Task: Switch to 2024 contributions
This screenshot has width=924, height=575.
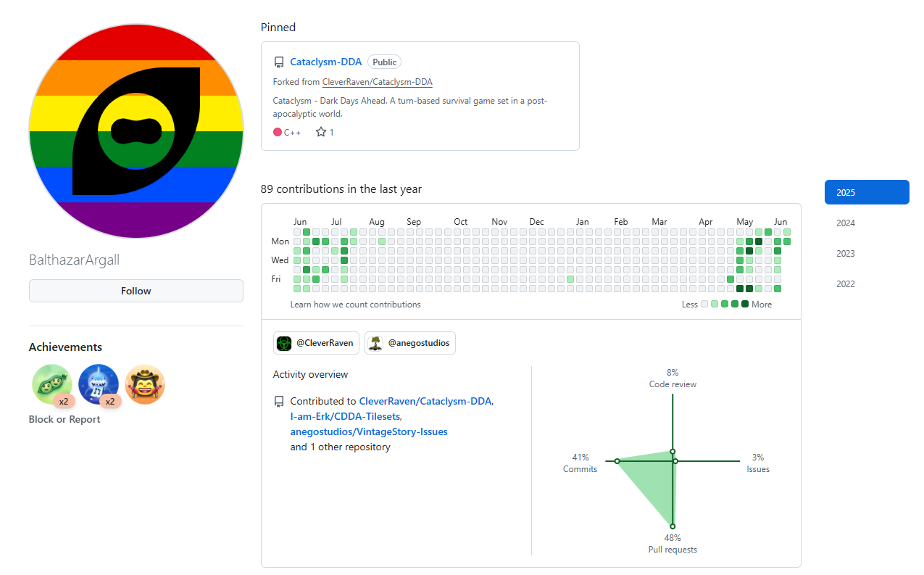Action: (x=845, y=223)
